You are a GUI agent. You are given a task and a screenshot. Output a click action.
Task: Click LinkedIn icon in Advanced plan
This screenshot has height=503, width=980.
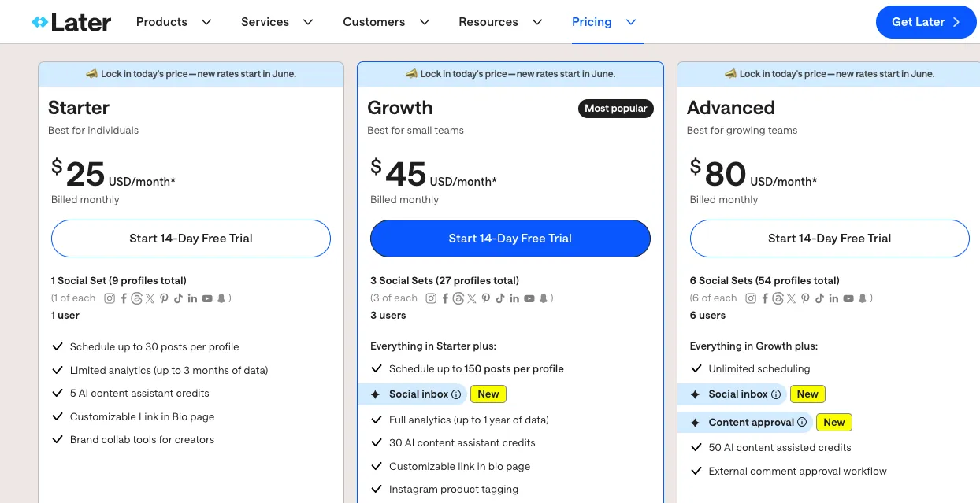pos(833,298)
